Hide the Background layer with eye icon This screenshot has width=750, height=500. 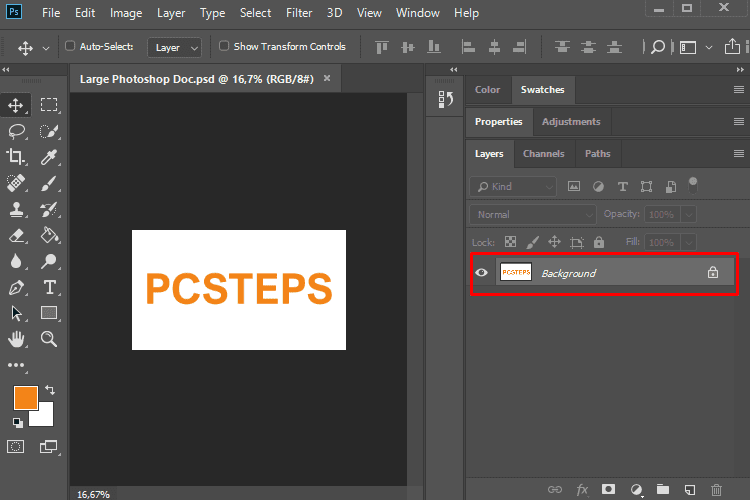[482, 273]
